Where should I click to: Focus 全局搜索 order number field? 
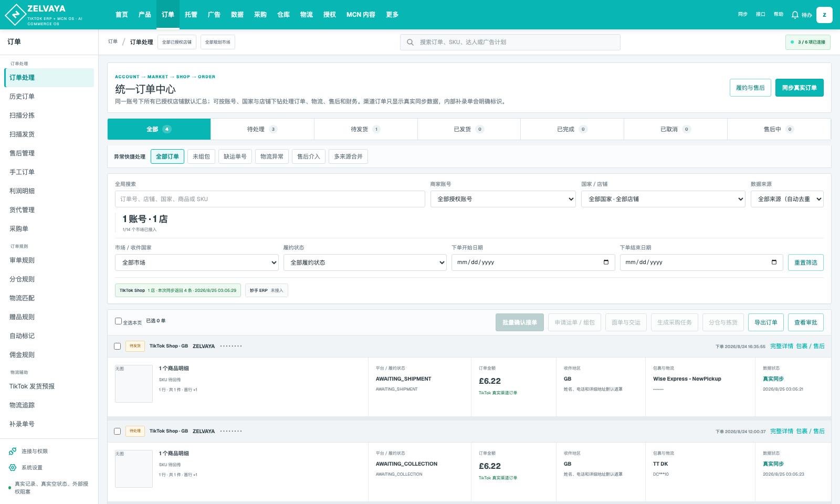270,199
